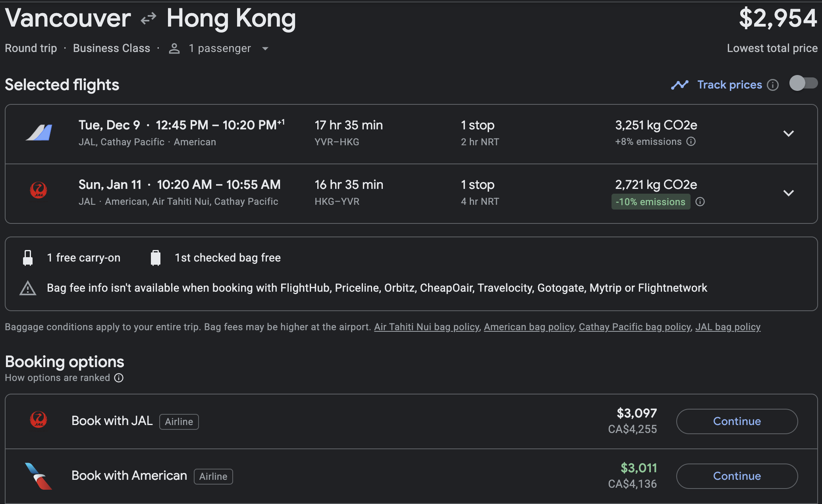Toggle the Track prices switch

pyautogui.click(x=803, y=83)
